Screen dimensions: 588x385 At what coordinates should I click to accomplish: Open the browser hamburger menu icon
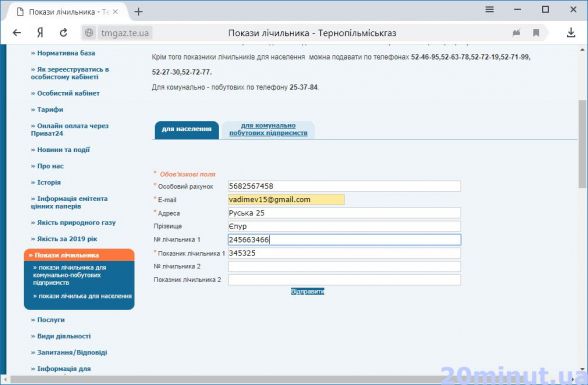(x=490, y=9)
